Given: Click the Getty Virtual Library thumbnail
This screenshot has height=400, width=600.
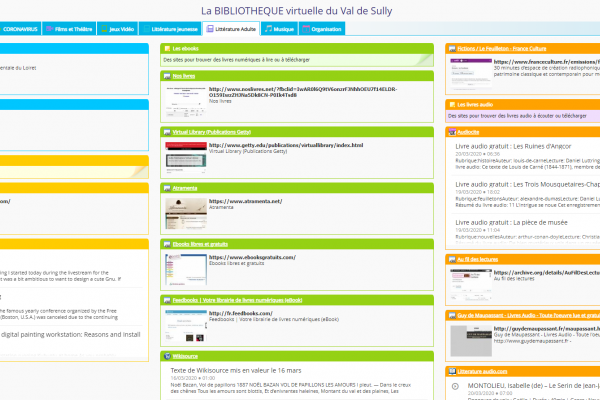Looking at the screenshot, I should (x=186, y=158).
